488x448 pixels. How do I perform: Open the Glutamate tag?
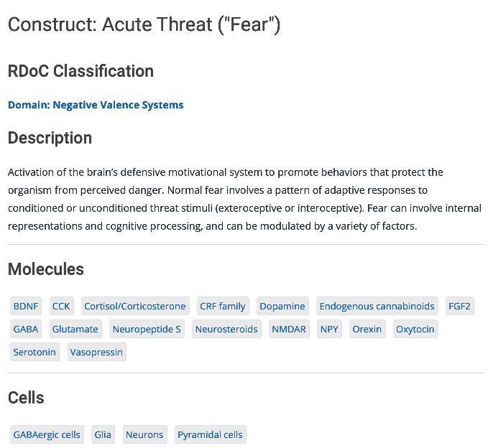tap(75, 330)
